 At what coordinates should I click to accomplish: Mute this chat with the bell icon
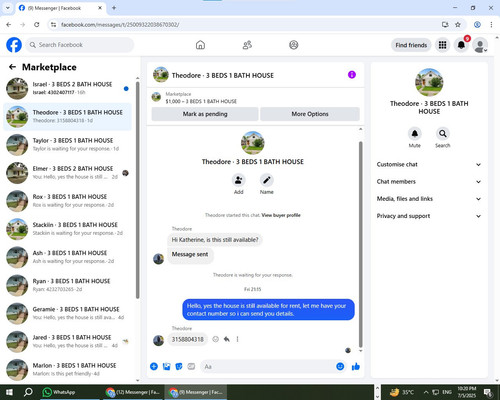[x=415, y=134]
